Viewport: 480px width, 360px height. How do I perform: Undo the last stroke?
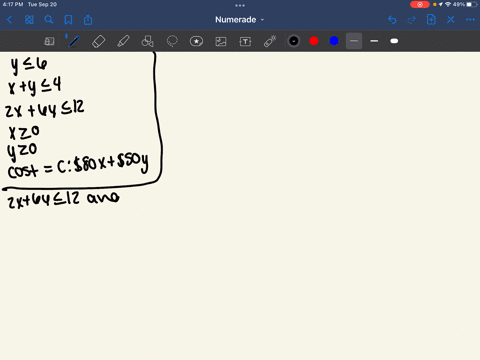pyautogui.click(x=392, y=20)
